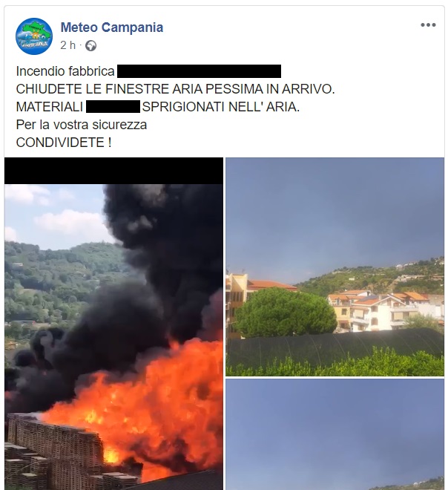
Task: Click the globe public audience icon
Action: pyautogui.click(x=90, y=46)
